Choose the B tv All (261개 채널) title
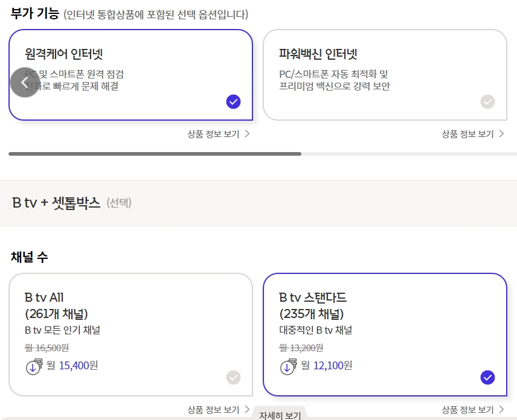Screen dimensions: 517x420 56,306
